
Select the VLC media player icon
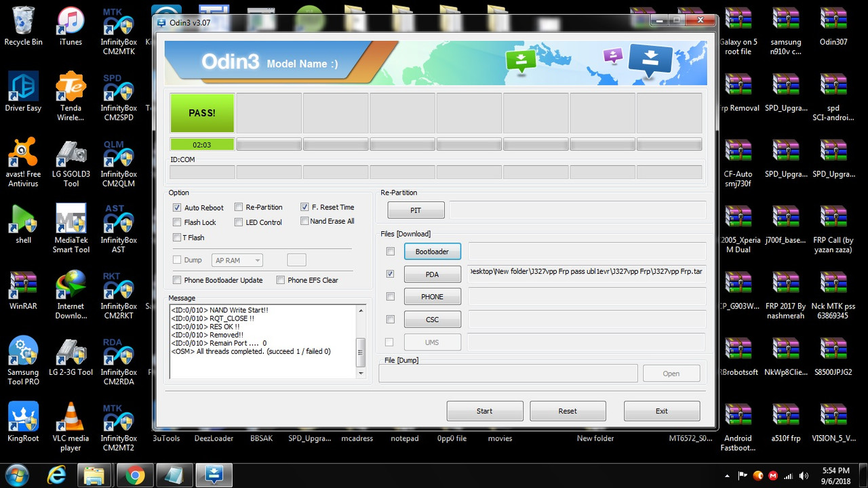71,428
